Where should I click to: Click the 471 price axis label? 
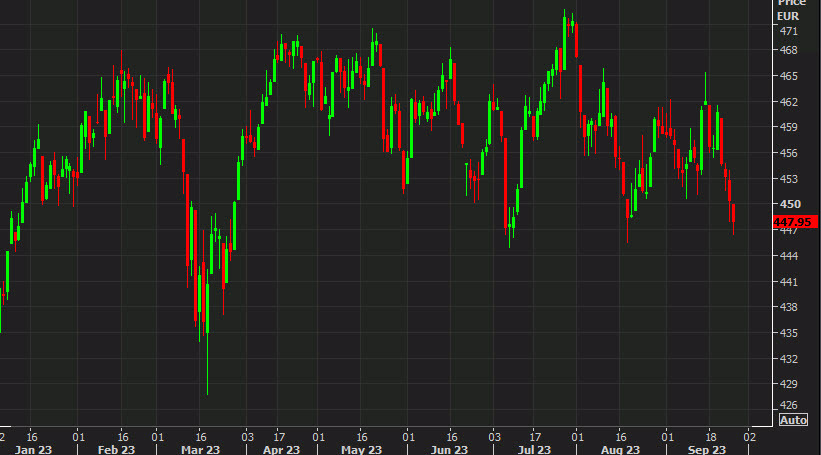coord(789,31)
